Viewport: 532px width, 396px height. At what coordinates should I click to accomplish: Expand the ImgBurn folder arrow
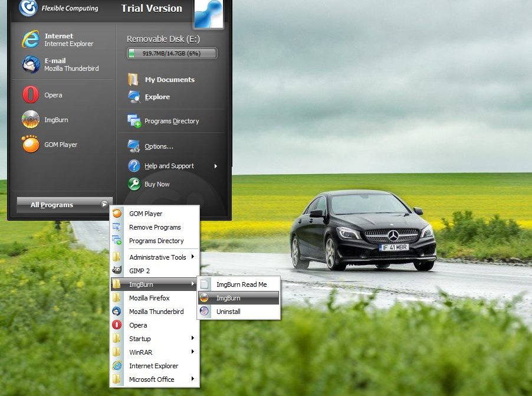193,284
